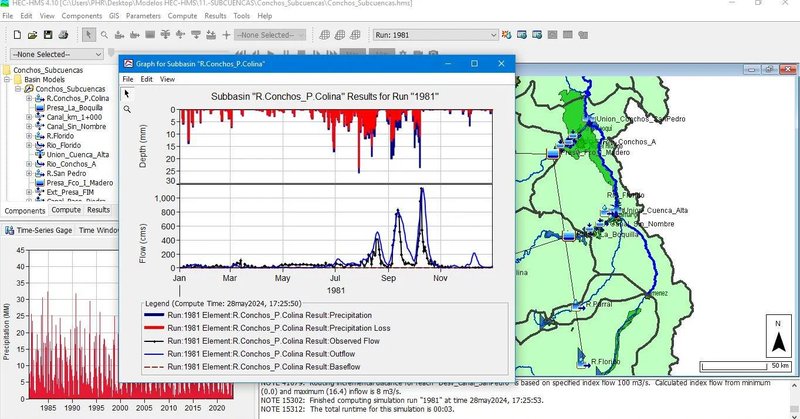Open the None Selected dropdown on second toolbar row

pos(57,54)
